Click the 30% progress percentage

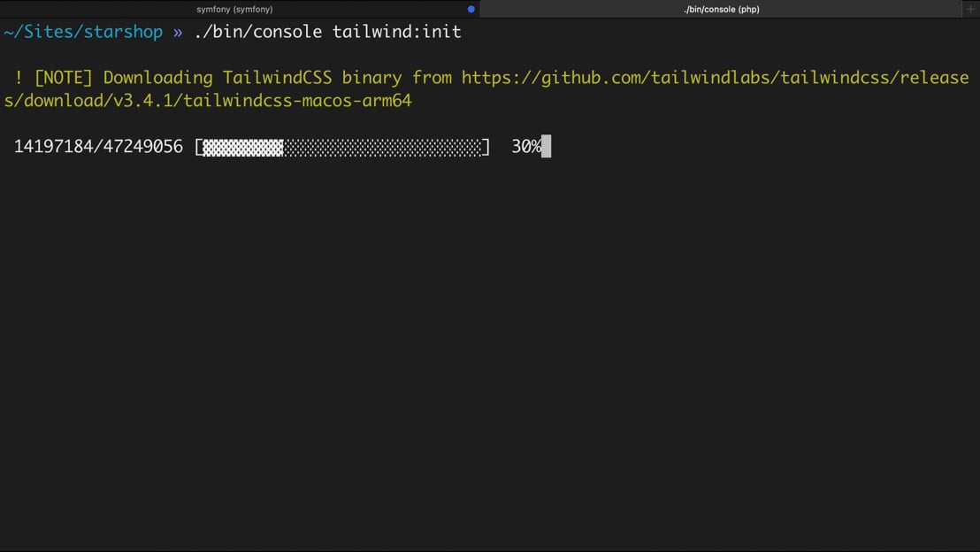pos(526,147)
